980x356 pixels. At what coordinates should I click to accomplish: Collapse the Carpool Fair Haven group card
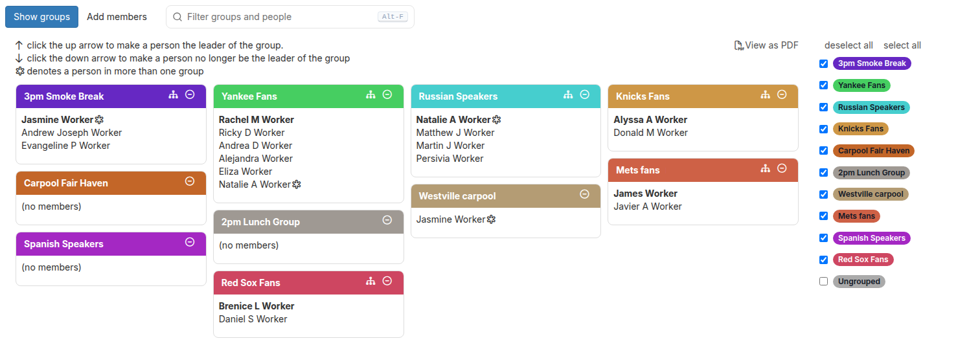click(x=190, y=181)
